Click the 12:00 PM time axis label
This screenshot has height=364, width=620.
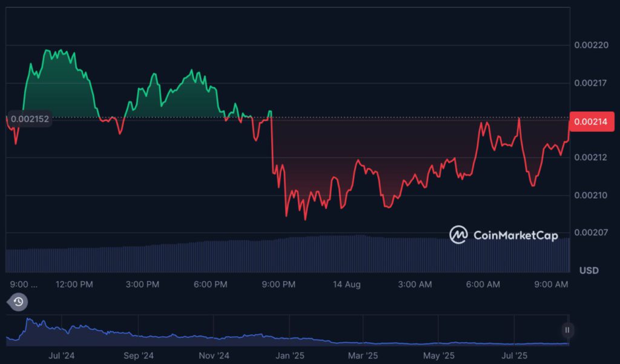[x=76, y=284]
